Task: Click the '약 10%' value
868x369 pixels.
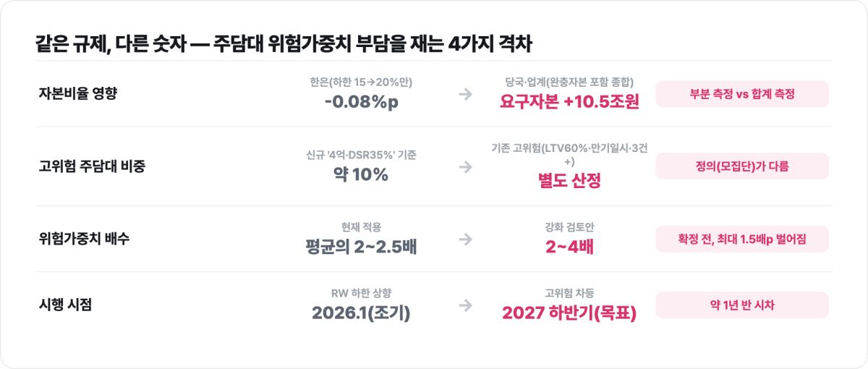Action: [x=362, y=174]
